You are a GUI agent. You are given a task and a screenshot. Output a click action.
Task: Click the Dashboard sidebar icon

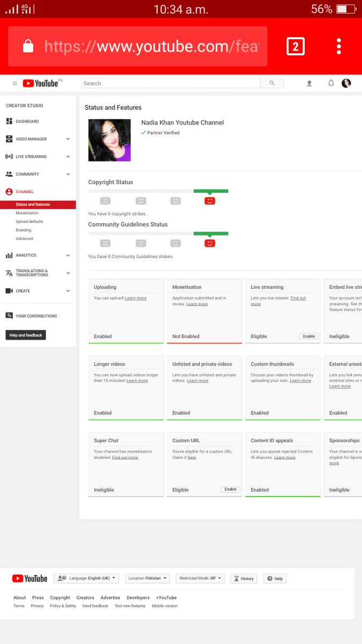tap(9, 121)
